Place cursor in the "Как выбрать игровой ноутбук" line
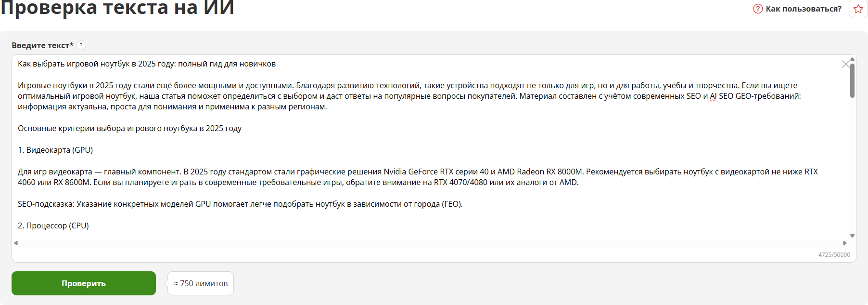The height and width of the screenshot is (305, 868). (147, 64)
